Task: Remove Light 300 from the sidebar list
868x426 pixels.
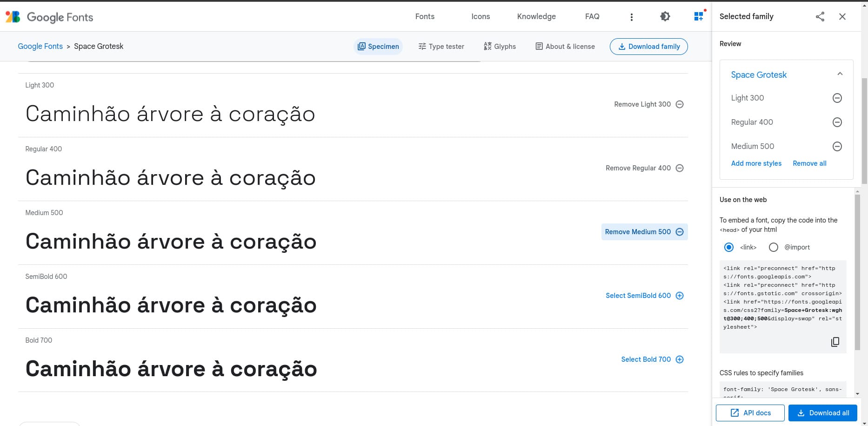Action: coord(837,98)
